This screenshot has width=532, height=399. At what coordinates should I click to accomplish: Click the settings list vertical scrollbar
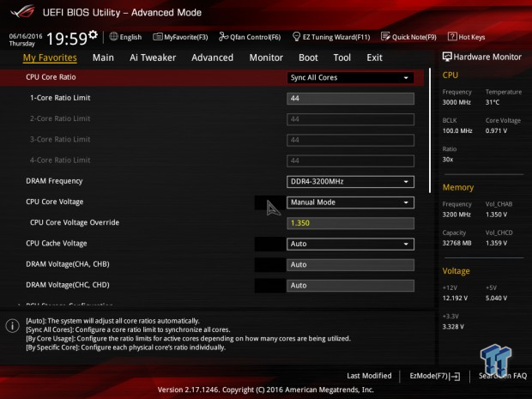[x=430, y=130]
